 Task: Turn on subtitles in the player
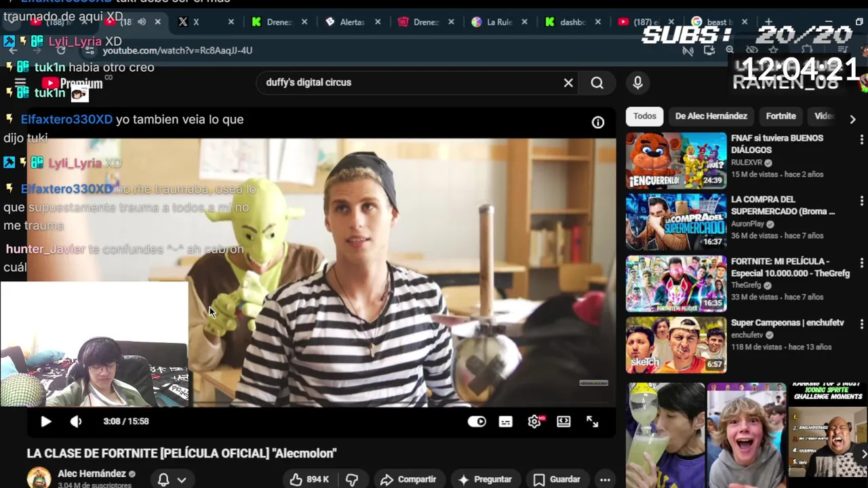pyautogui.click(x=506, y=422)
